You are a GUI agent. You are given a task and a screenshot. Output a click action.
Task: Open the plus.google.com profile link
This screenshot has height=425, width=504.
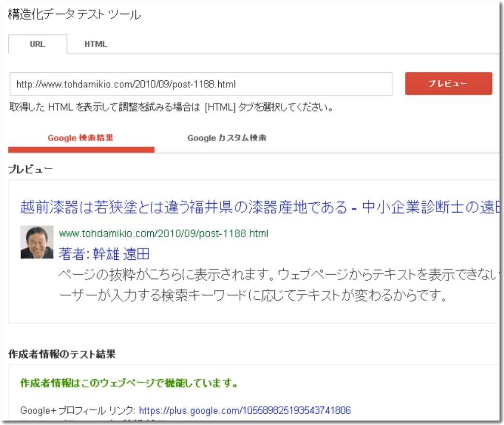244,410
